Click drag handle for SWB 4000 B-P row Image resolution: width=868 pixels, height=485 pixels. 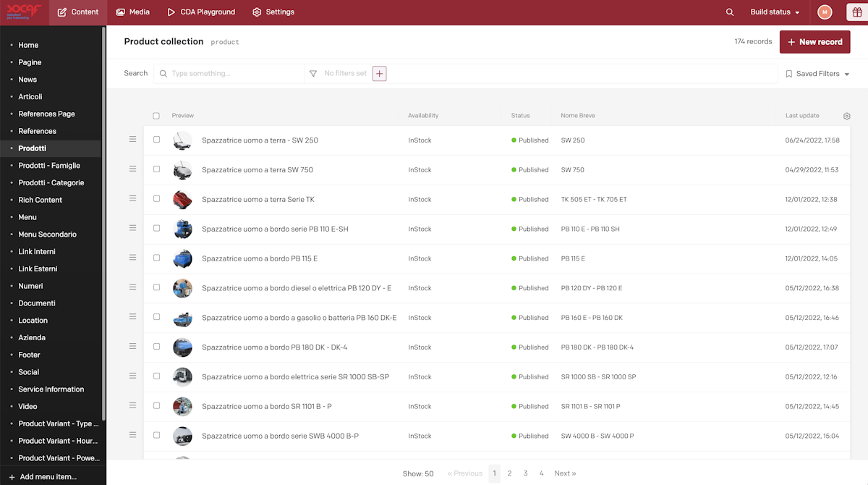point(132,435)
